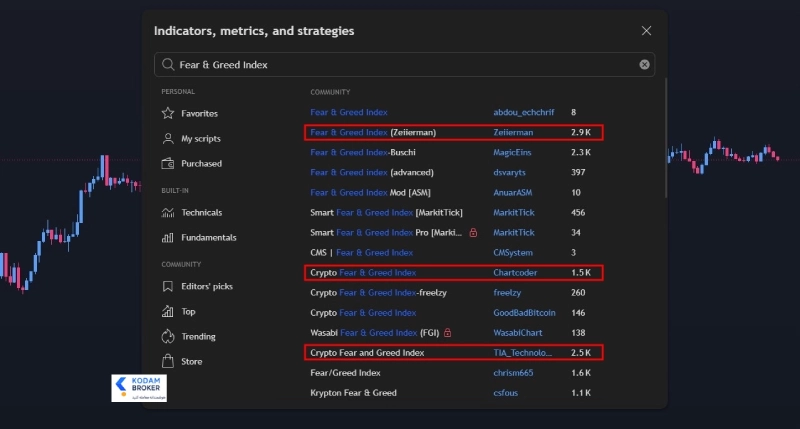Open author GoodBadBitcoin profile
The width and height of the screenshot is (800, 429).
524,313
